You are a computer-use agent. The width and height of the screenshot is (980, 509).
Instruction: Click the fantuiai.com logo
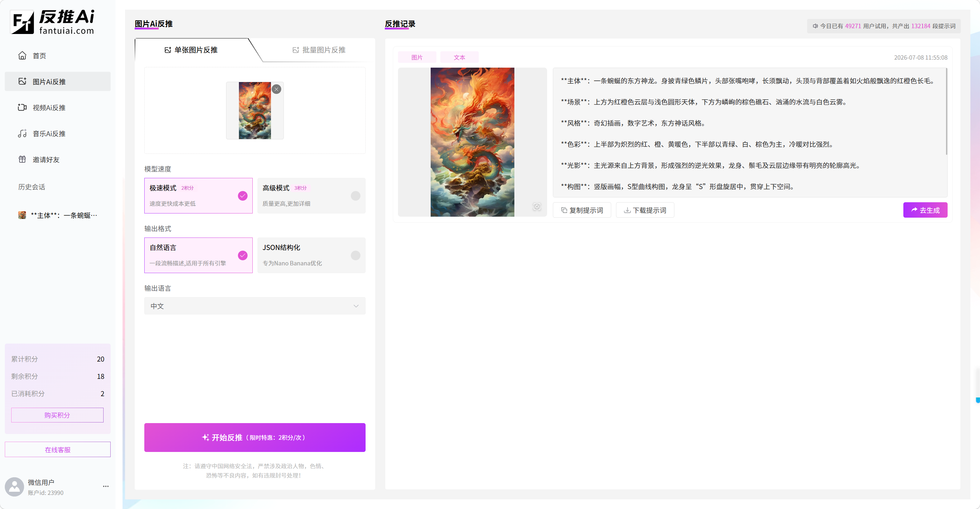point(53,22)
